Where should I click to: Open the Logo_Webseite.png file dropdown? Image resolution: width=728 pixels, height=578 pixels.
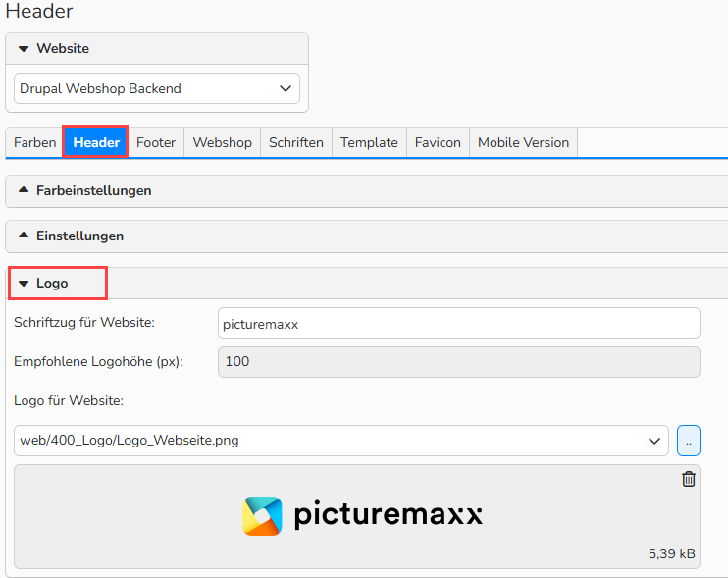point(341,441)
